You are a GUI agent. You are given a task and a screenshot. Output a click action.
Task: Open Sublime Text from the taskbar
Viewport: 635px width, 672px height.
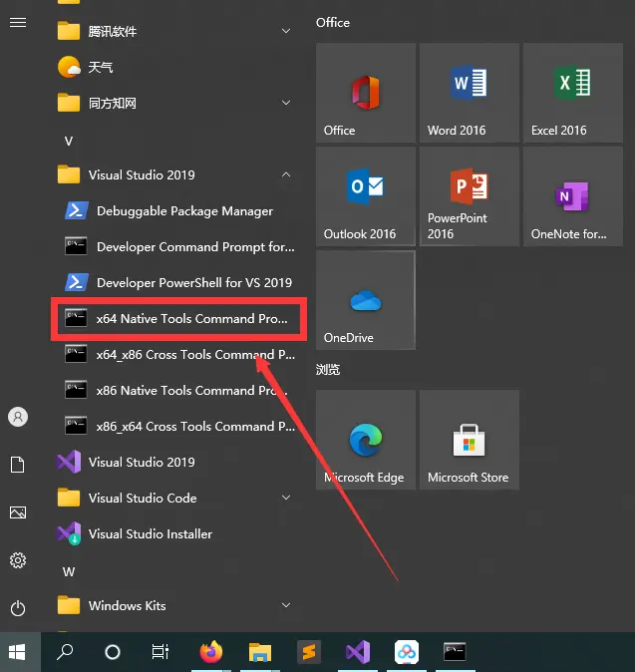tap(308, 652)
